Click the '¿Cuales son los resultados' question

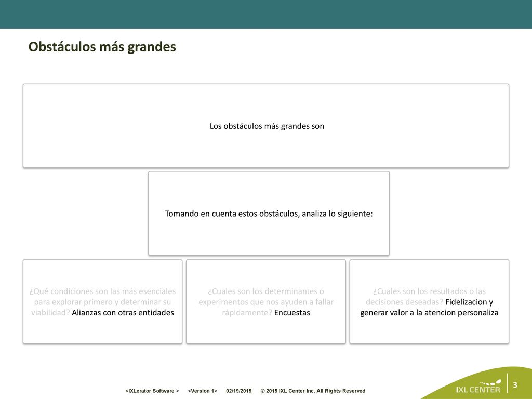point(426,297)
